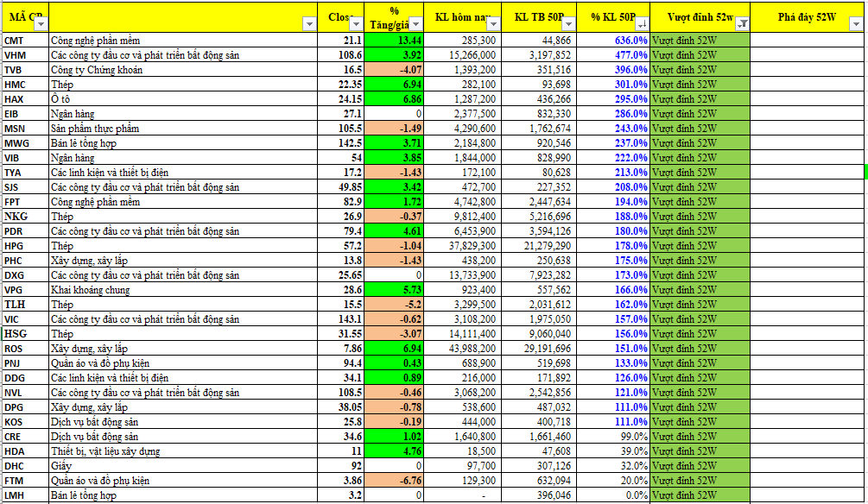Open the MÃ CP column filter dropdown
Screen dimensions: 868x504
click(x=41, y=25)
